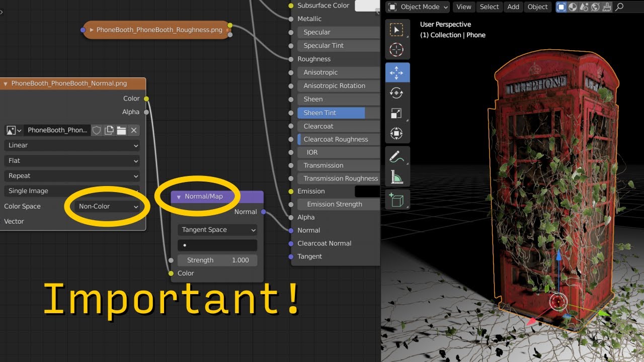
Task: Click the Color input socket on Normal/Map node
Action: [x=171, y=274]
